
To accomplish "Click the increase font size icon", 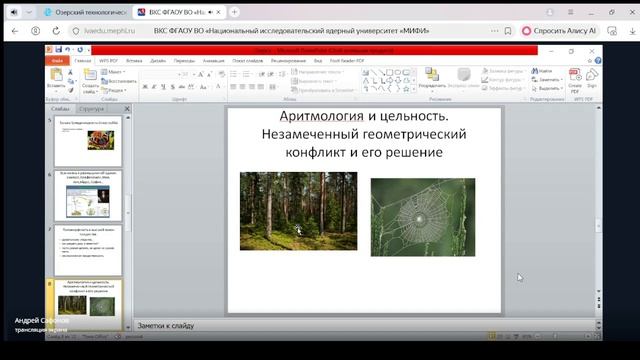I will point(201,74).
